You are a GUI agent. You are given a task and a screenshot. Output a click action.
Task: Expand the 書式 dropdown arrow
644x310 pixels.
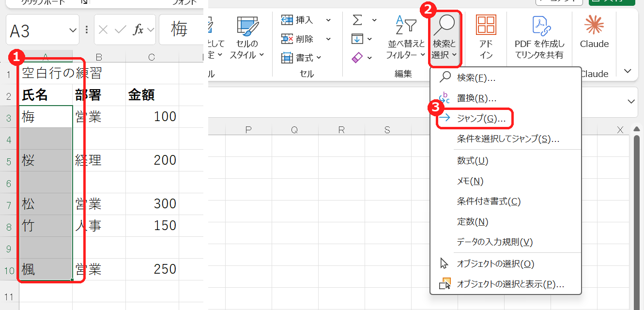319,58
